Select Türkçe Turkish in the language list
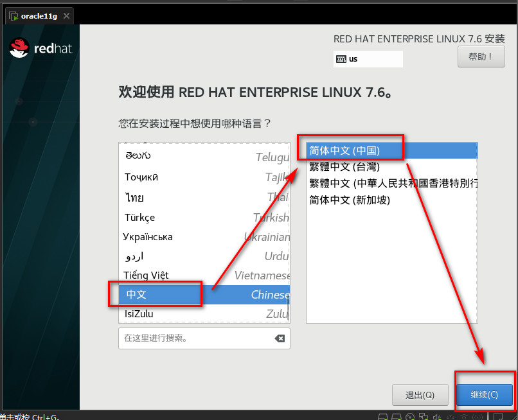 pyautogui.click(x=204, y=217)
